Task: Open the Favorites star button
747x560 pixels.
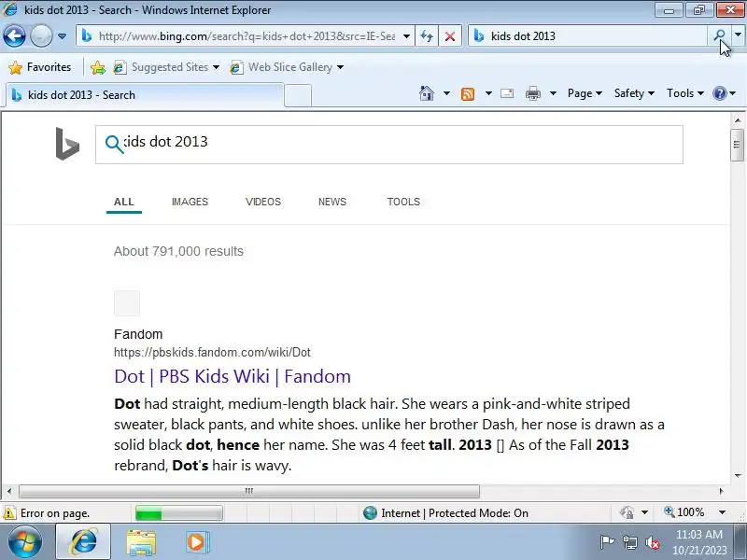Action: coord(40,67)
